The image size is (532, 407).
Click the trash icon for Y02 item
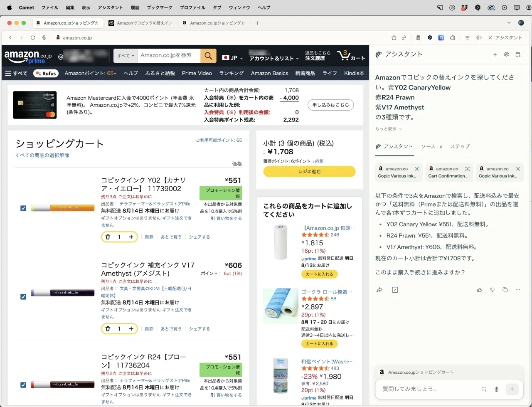(108, 237)
